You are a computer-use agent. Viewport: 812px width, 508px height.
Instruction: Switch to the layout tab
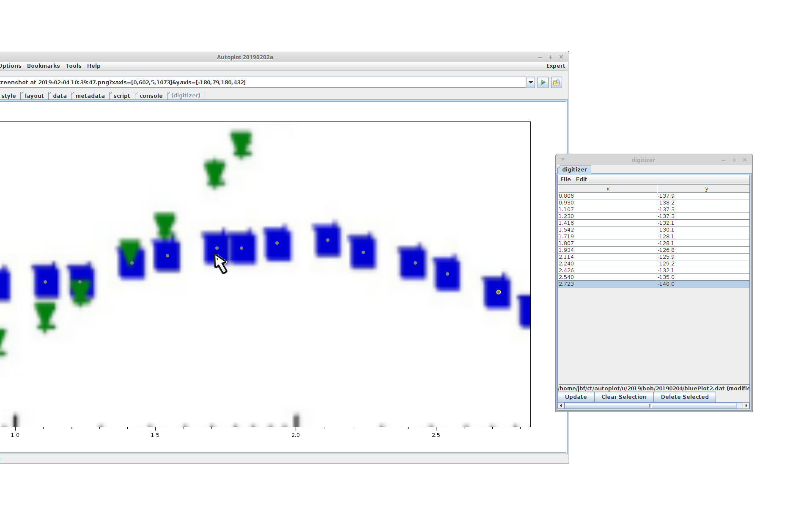tap(34, 96)
